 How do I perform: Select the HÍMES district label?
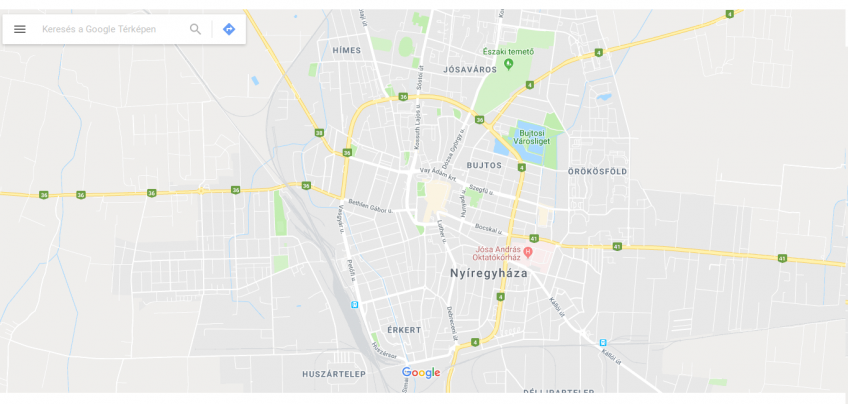click(x=347, y=50)
